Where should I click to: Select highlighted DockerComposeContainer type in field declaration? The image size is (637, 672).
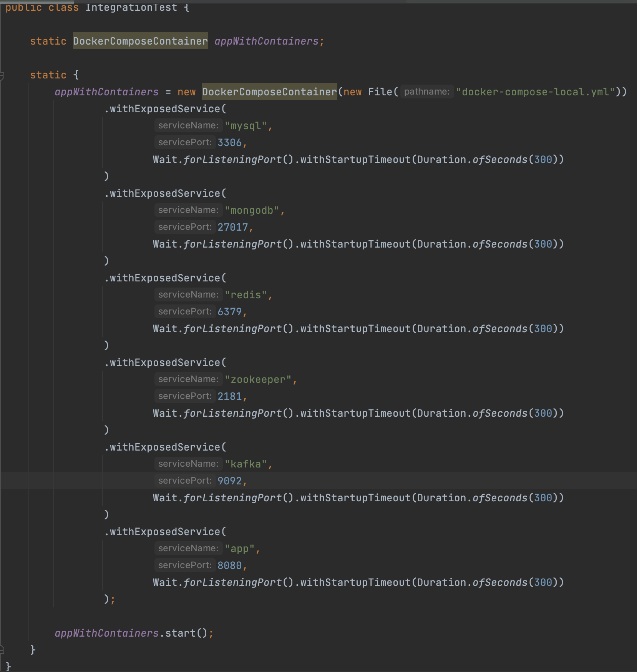(x=140, y=41)
